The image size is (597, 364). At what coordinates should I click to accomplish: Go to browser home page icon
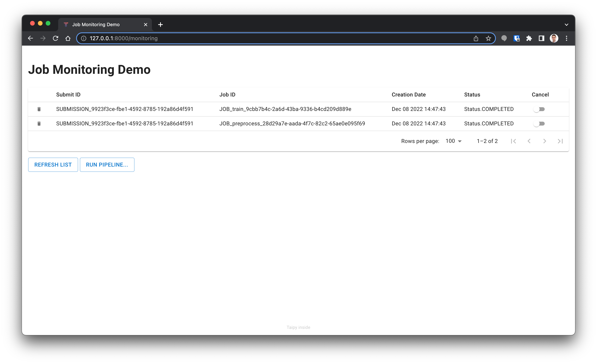pyautogui.click(x=68, y=38)
